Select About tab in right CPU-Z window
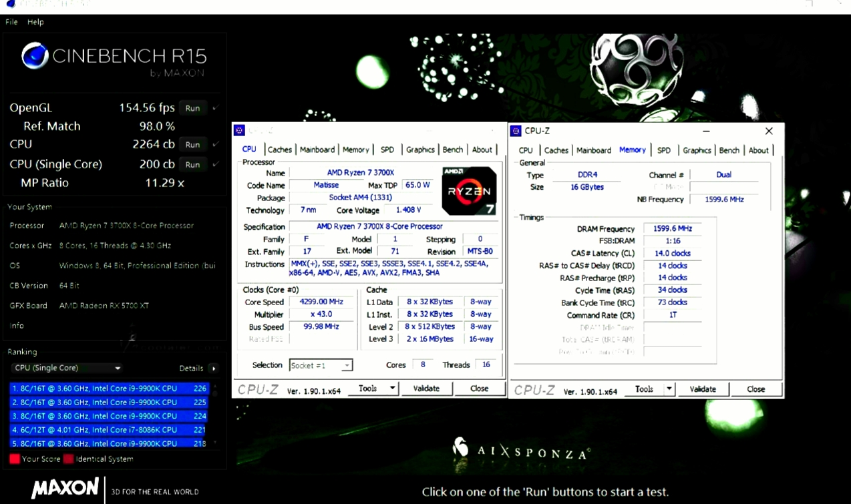This screenshot has width=851, height=504. [758, 150]
